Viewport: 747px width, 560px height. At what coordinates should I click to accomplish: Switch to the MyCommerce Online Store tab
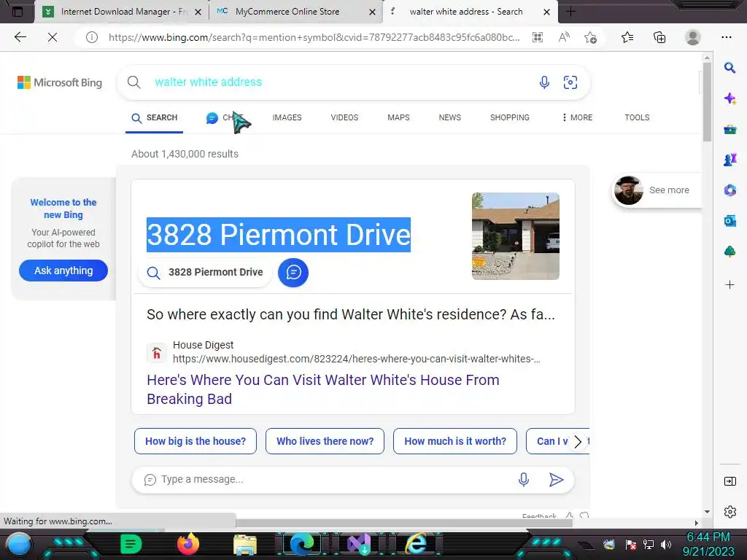(x=295, y=12)
